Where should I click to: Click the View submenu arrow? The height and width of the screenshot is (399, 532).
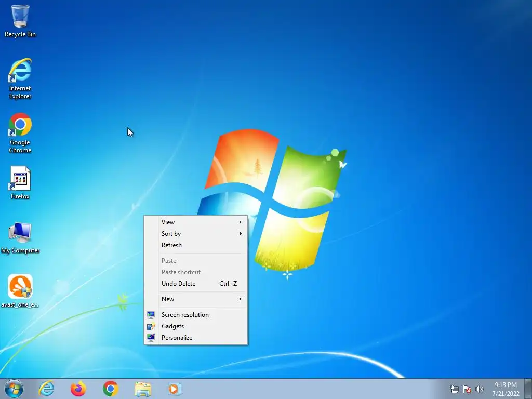click(240, 222)
